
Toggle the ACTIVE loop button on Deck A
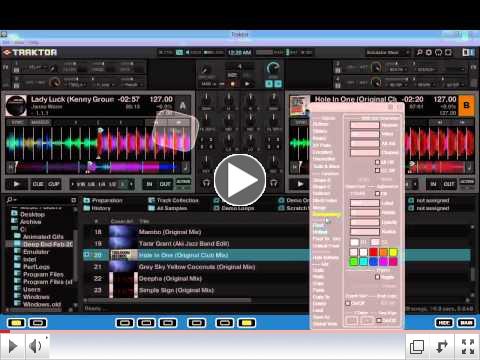coord(183,182)
